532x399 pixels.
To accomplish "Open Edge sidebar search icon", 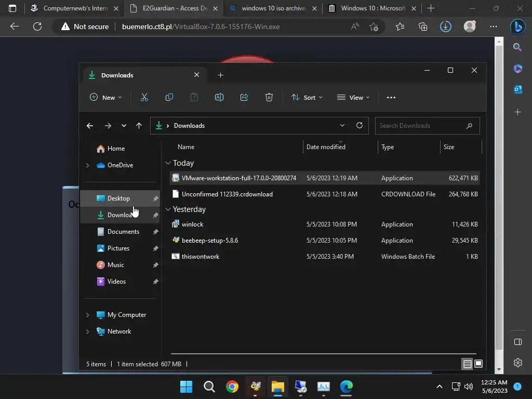I will tap(517, 47).
